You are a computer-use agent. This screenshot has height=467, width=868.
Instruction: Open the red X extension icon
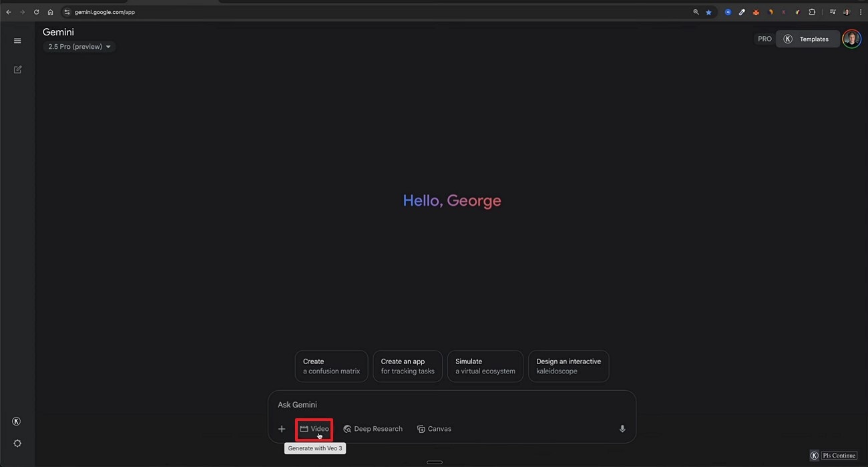(x=784, y=12)
